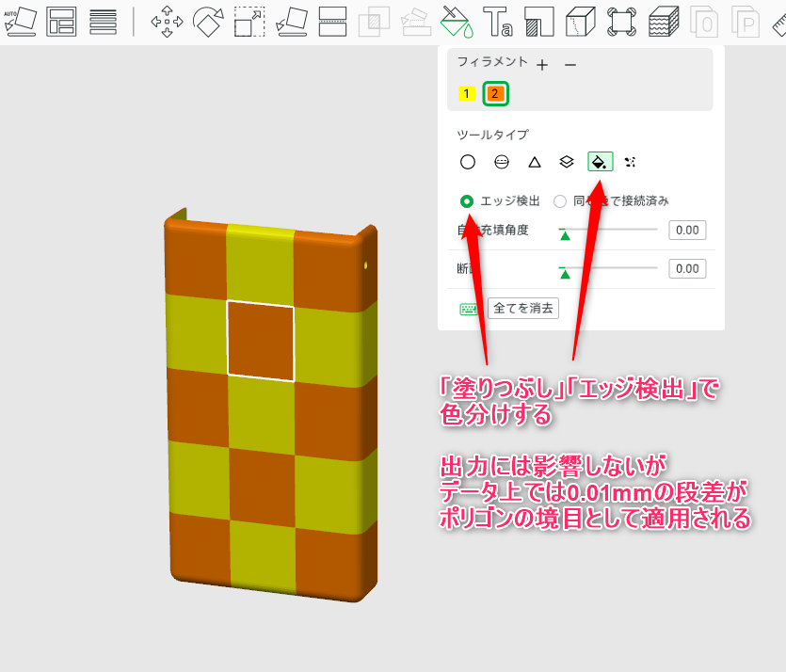Viewport: 786px width, 672px height.
Task: Click the ツールタイプ label
Action: pyautogui.click(x=492, y=135)
